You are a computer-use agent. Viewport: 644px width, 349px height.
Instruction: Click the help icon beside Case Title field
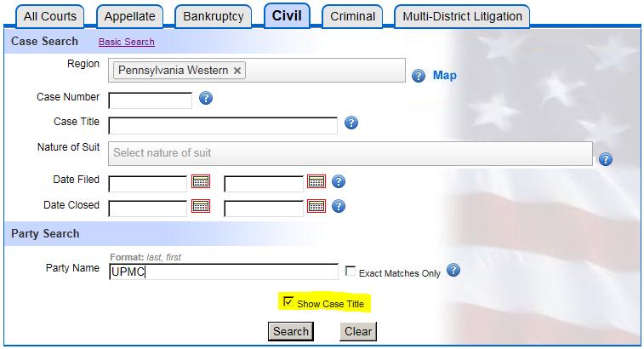[x=350, y=123]
